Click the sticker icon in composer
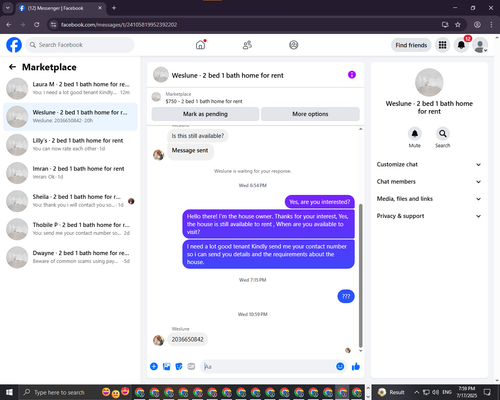500x400 pixels. (179, 367)
